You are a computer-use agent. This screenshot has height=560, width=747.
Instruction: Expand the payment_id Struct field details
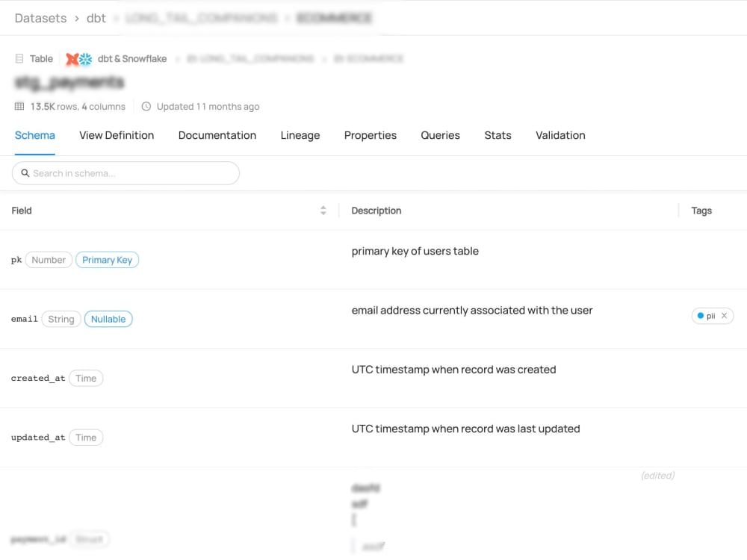(x=90, y=539)
